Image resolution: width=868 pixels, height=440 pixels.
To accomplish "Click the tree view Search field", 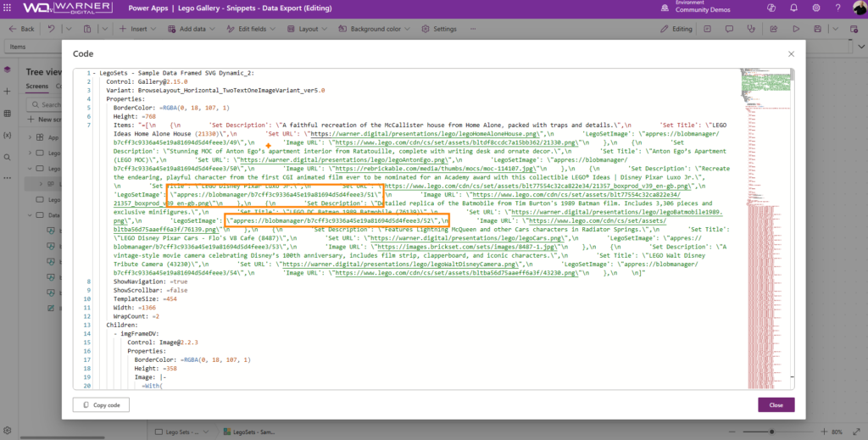I will pos(44,104).
